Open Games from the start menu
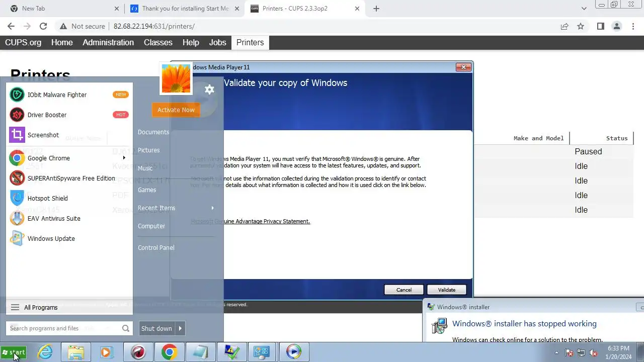This screenshot has height=362, width=644. click(147, 190)
